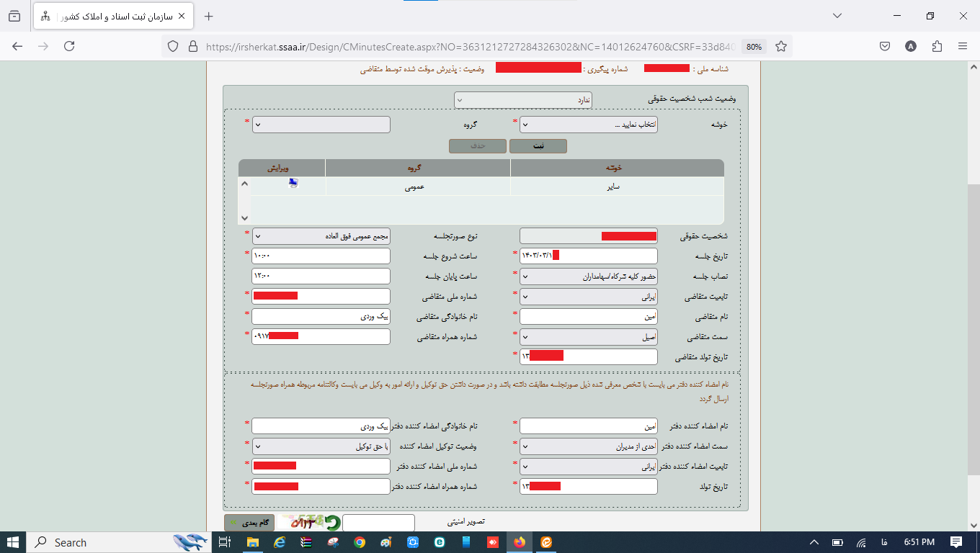980x553 pixels.
Task: Open File Explorer from the taskbar
Action: pos(253,542)
